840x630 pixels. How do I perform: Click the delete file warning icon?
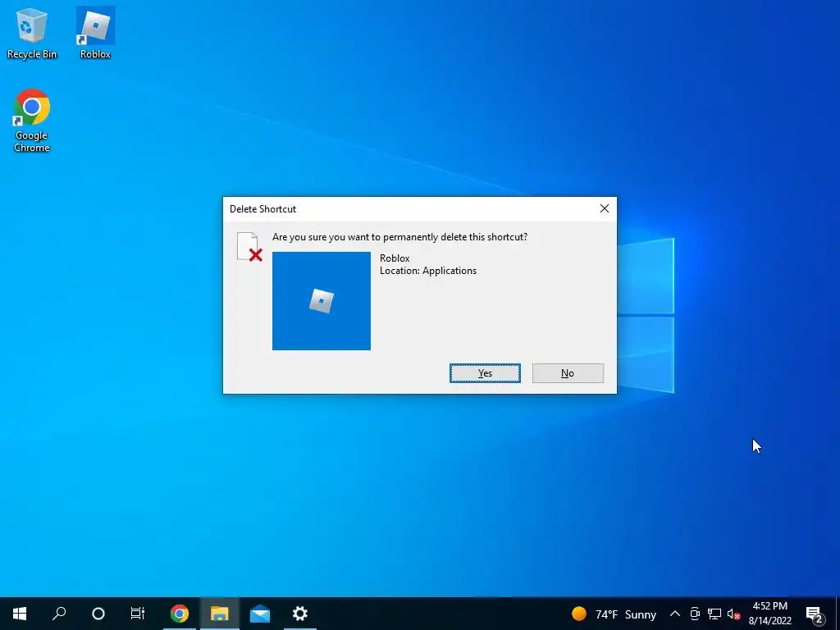249,247
